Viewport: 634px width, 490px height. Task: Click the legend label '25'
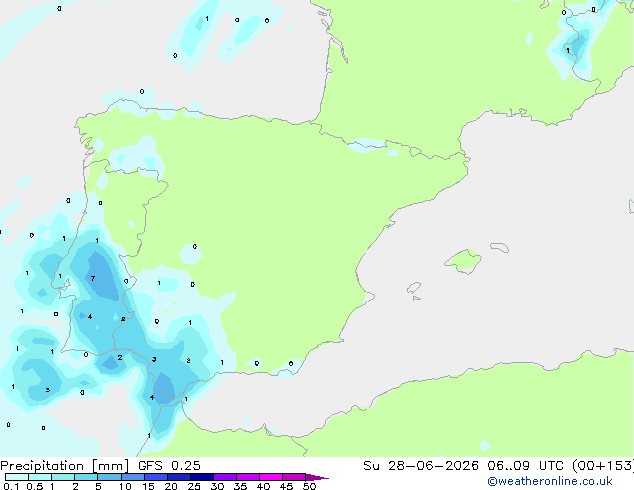(194, 486)
